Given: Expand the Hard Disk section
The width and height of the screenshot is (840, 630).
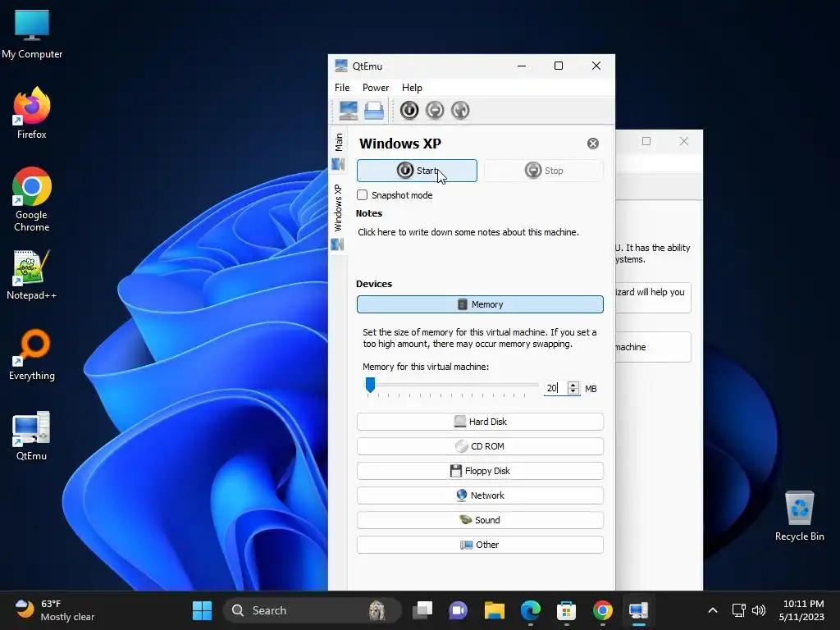Looking at the screenshot, I should 480,422.
